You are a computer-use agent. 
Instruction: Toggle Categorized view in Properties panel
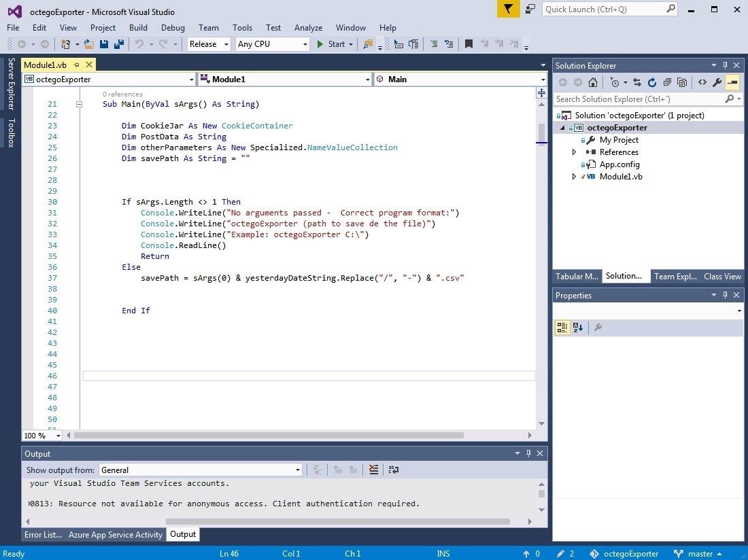(562, 328)
